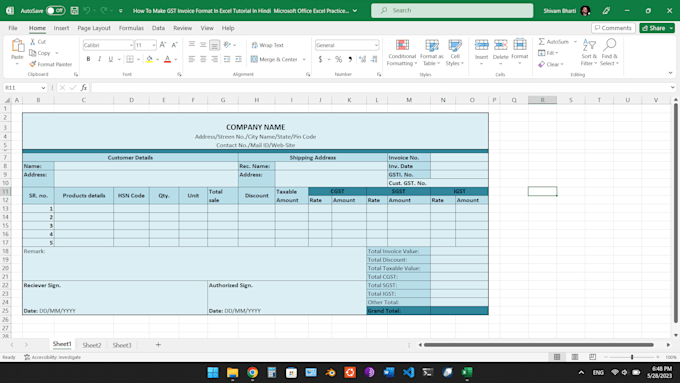This screenshot has height=383, width=680.
Task: Open the General number format dropdown
Action: [x=376, y=45]
